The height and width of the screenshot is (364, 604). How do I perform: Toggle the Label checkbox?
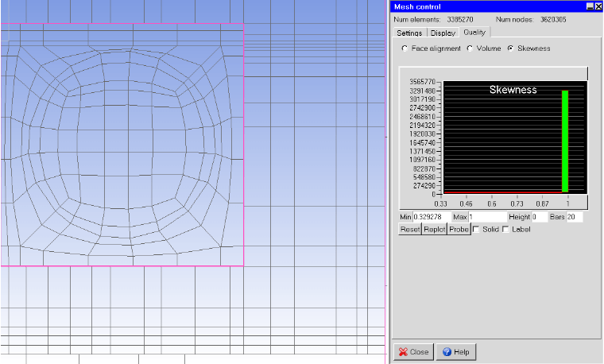click(x=505, y=230)
